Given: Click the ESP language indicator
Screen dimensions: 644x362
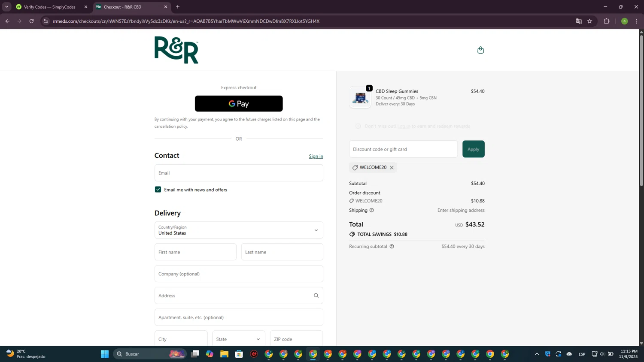Looking at the screenshot, I should point(582,354).
